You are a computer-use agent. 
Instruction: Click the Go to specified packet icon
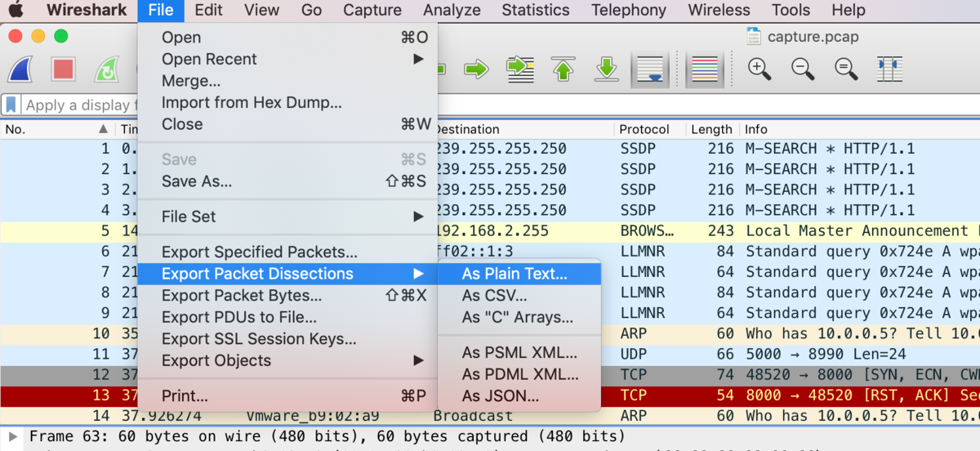(x=520, y=69)
